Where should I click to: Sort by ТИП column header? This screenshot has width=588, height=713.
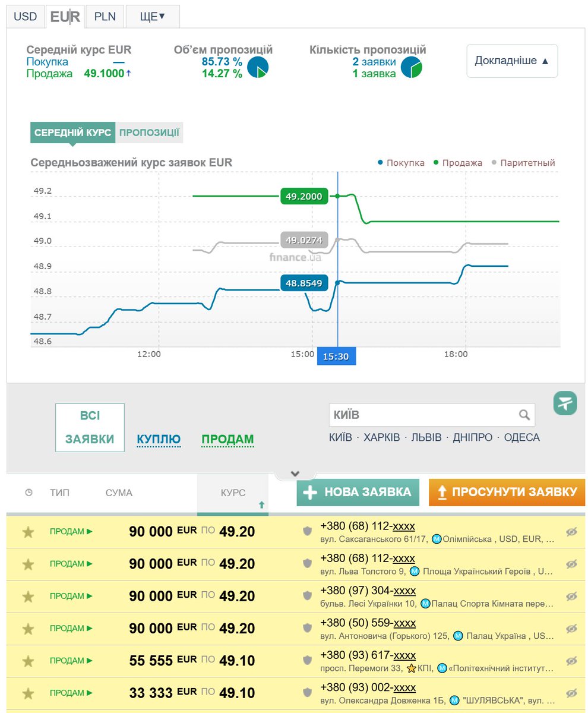pyautogui.click(x=59, y=493)
